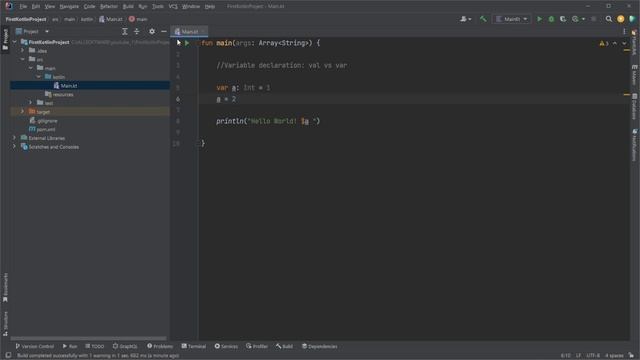Screen dimensions: 640x360
Task: Click the Build Project hammer icon
Action: coord(483,19)
